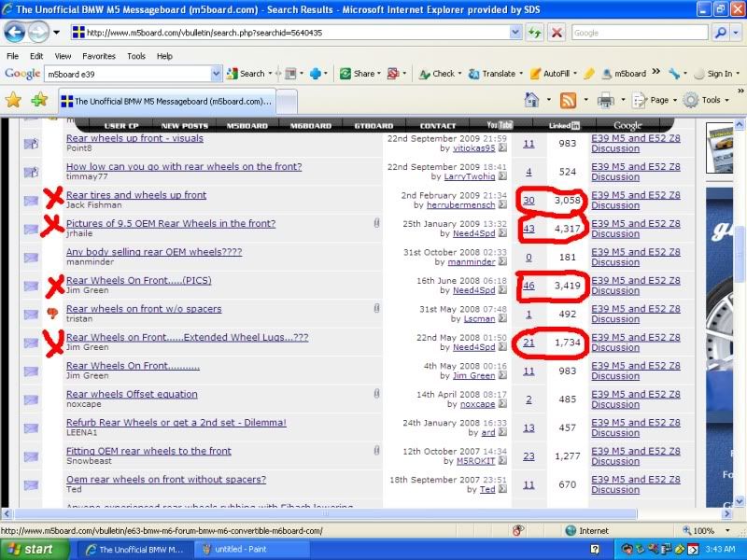Open the Favorites Center star icon
The width and height of the screenshot is (747, 560).
[13, 100]
